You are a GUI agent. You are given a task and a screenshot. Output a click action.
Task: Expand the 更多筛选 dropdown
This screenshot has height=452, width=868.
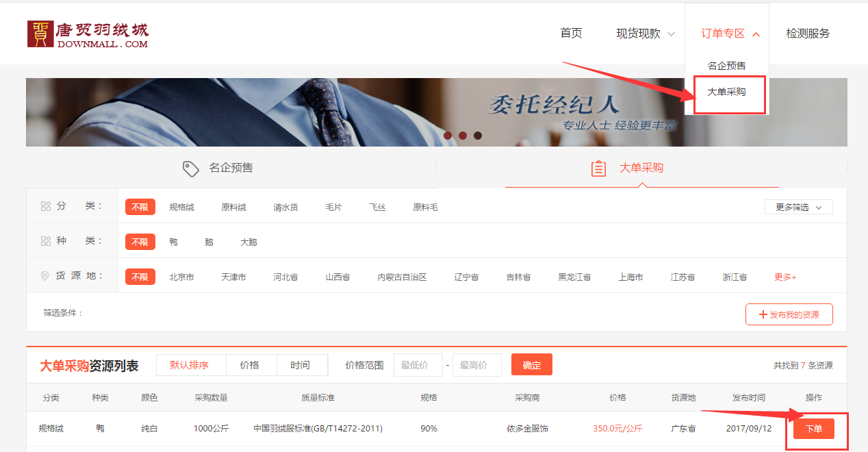tap(799, 207)
